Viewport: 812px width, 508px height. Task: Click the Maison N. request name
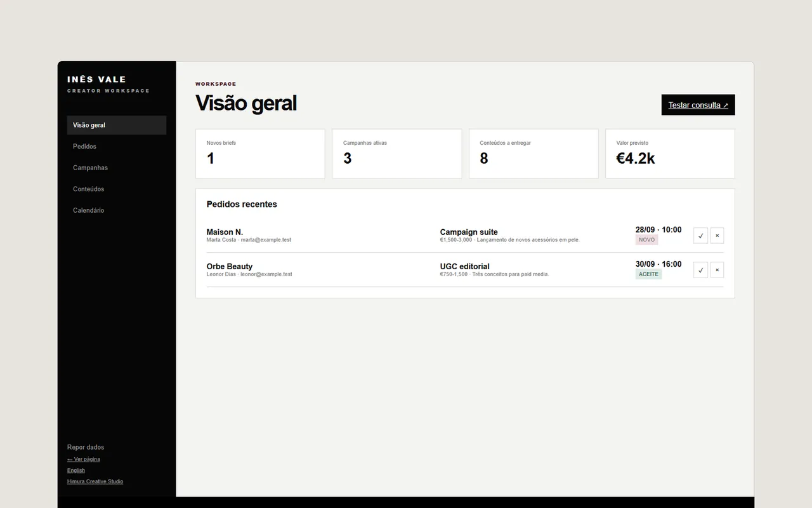click(225, 232)
